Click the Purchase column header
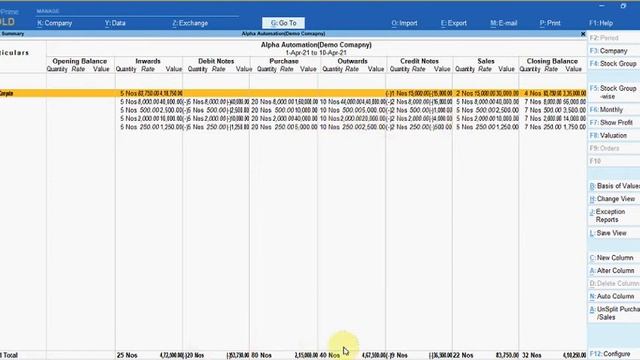This screenshot has width=640, height=360. (x=284, y=61)
